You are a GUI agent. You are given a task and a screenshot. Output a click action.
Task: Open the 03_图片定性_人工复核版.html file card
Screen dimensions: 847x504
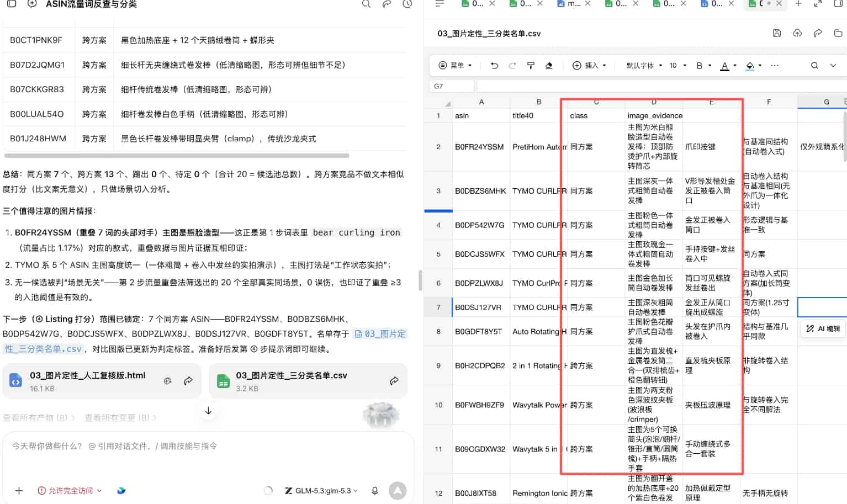pyautogui.click(x=102, y=381)
